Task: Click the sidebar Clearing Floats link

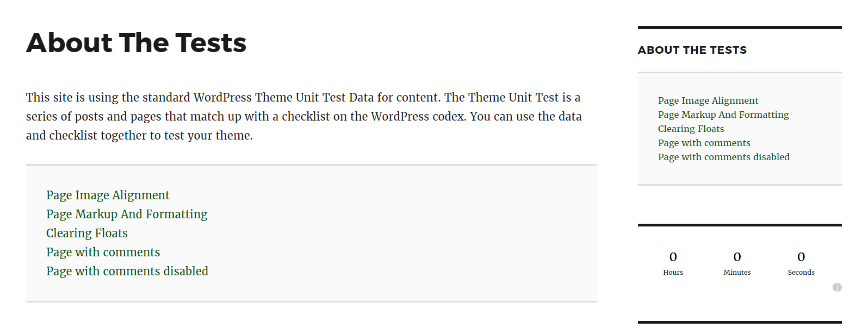Action: click(x=691, y=129)
